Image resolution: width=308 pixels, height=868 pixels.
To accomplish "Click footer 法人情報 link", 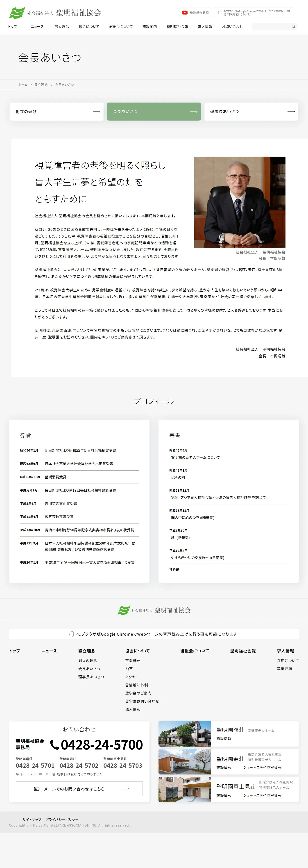I will pyautogui.click(x=133, y=709).
